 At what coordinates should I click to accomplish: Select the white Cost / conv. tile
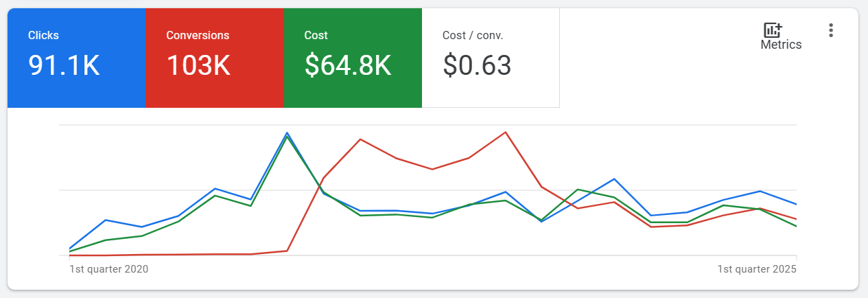(x=491, y=58)
